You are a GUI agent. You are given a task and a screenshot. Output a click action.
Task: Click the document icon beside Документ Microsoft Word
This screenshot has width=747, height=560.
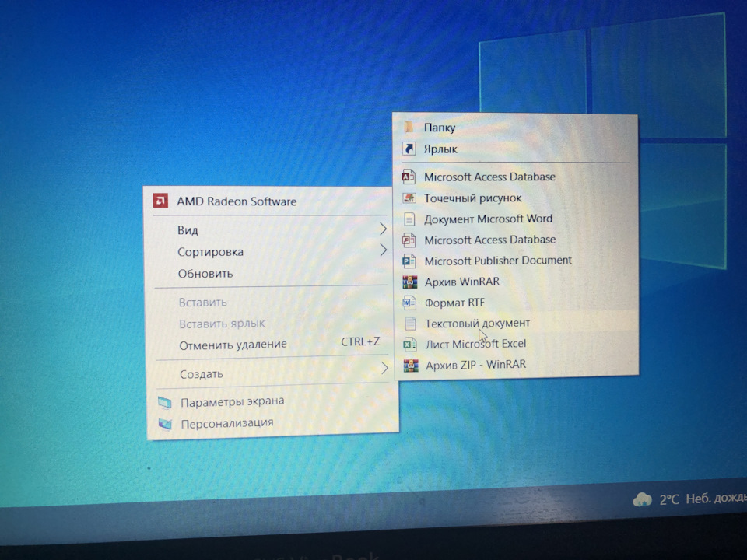coord(409,219)
